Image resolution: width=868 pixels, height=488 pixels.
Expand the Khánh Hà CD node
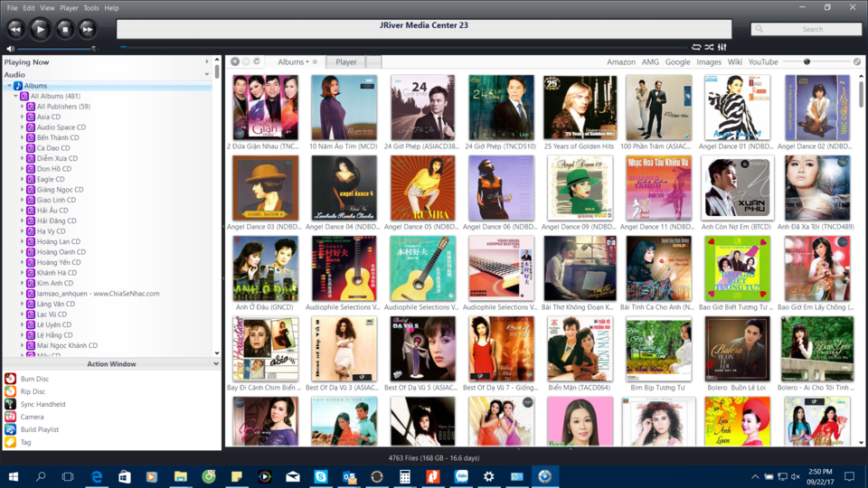tap(22, 273)
